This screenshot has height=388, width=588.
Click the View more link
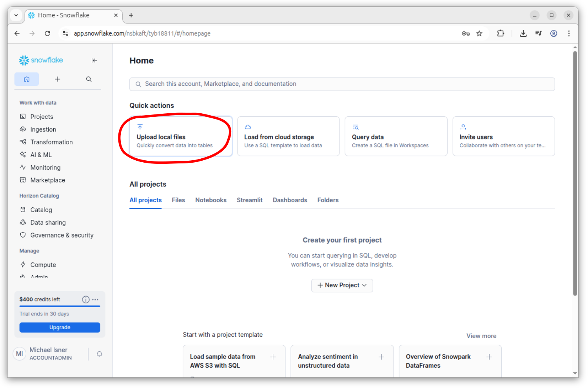click(481, 336)
